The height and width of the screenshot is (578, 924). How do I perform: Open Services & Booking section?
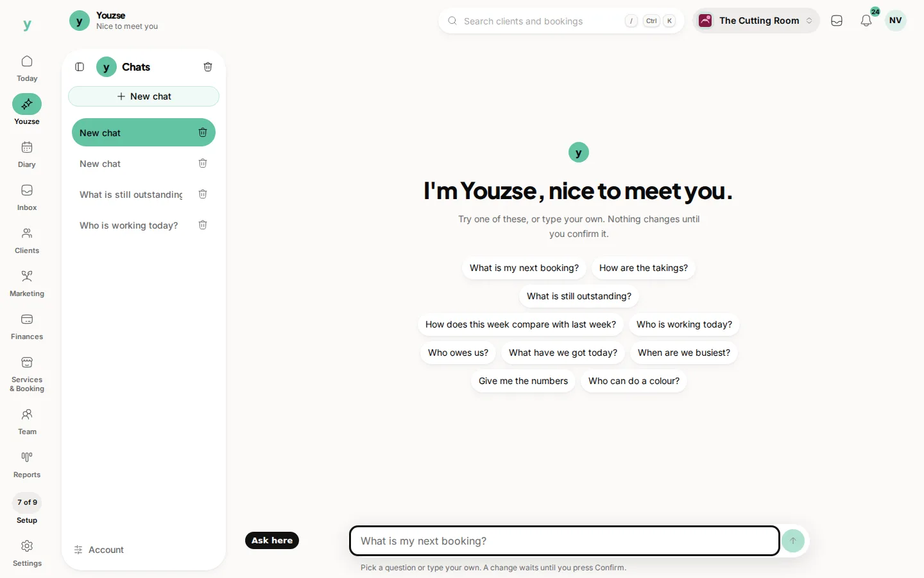pyautogui.click(x=27, y=374)
